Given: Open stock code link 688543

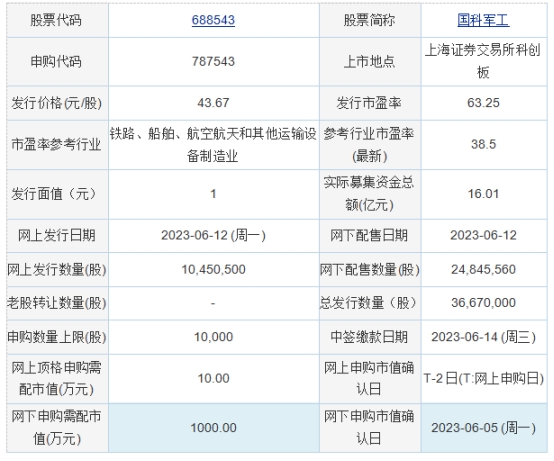Looking at the screenshot, I should pos(213,20).
